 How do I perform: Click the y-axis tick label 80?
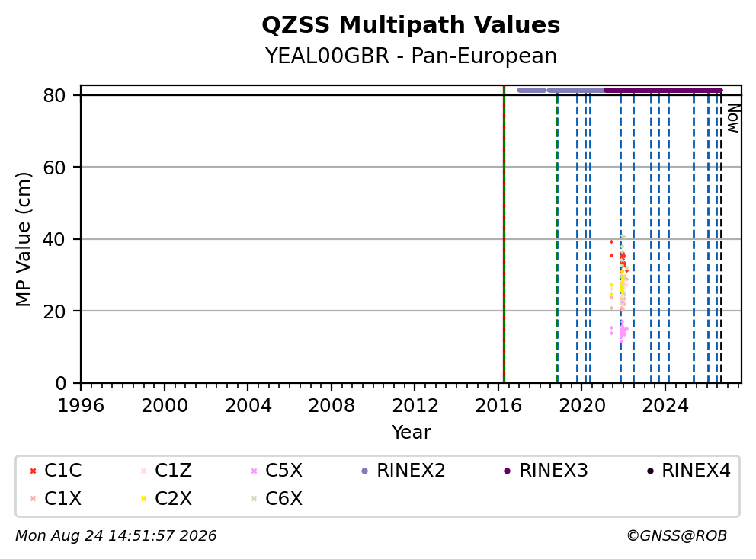(54, 95)
